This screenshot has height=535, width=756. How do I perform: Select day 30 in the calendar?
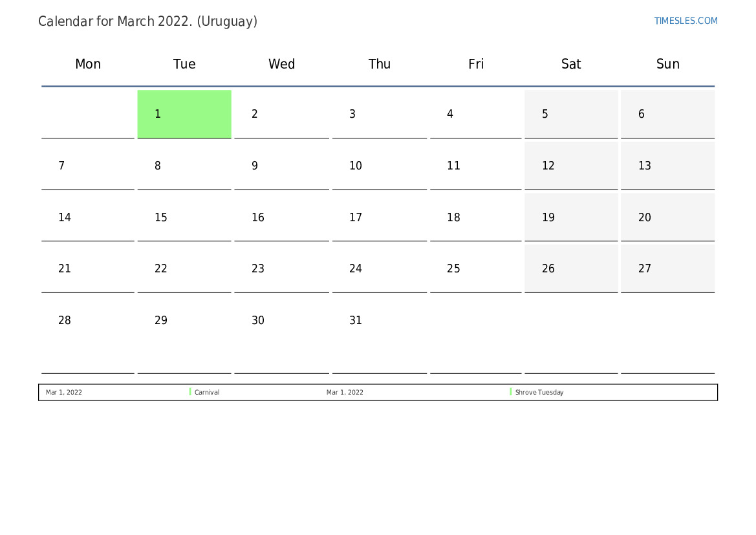tap(281, 335)
